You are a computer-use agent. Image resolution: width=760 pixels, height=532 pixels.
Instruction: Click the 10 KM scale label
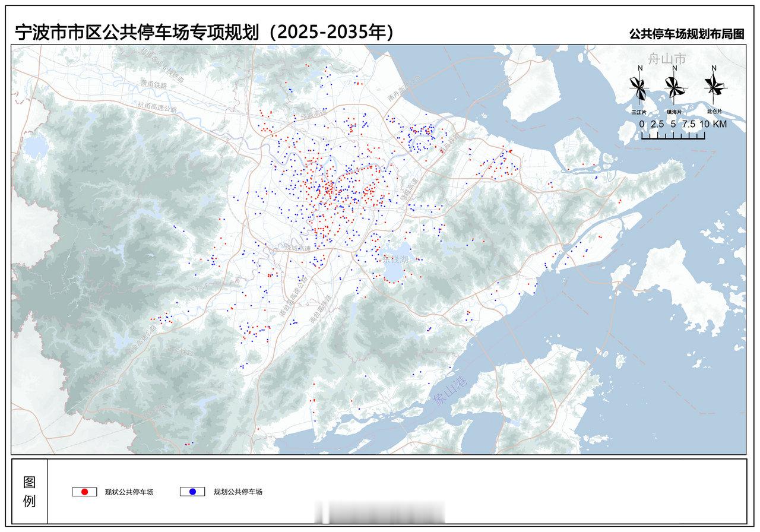(713, 124)
